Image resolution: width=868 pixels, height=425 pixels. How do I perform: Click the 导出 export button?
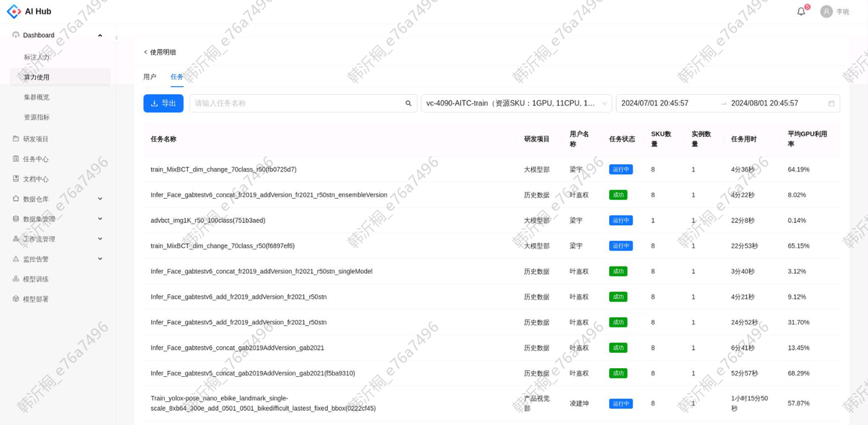coord(163,104)
